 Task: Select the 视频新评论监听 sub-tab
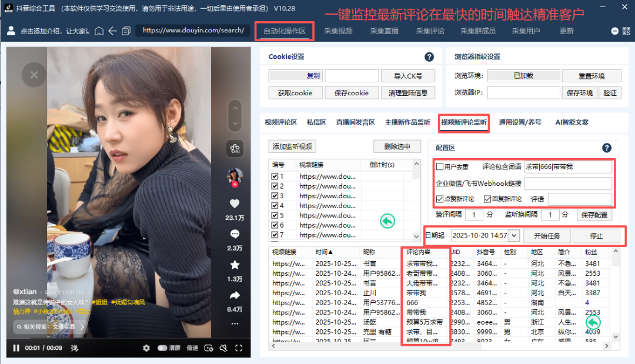pos(464,122)
